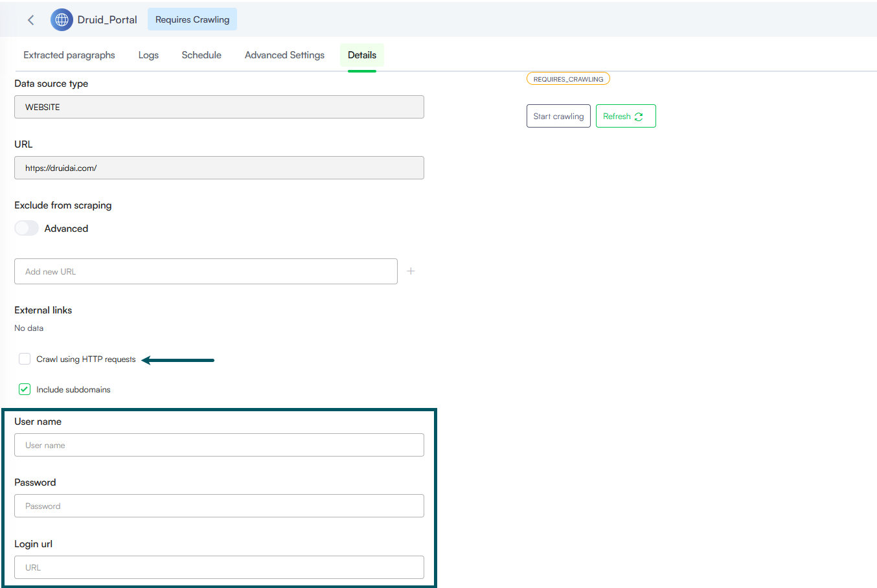
Task: Click the Start crawling button
Action: (x=558, y=116)
